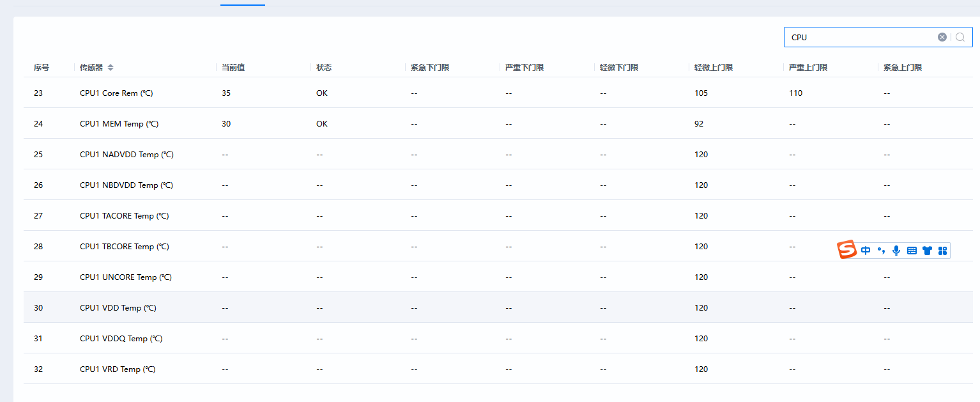Click the magnifier search icon
This screenshot has height=402, width=980.
960,37
